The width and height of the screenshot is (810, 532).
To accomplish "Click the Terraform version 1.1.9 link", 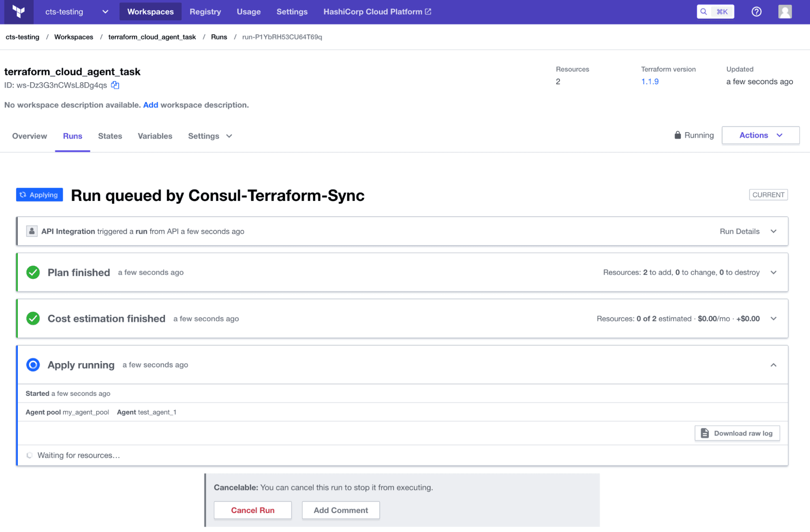I will [650, 82].
